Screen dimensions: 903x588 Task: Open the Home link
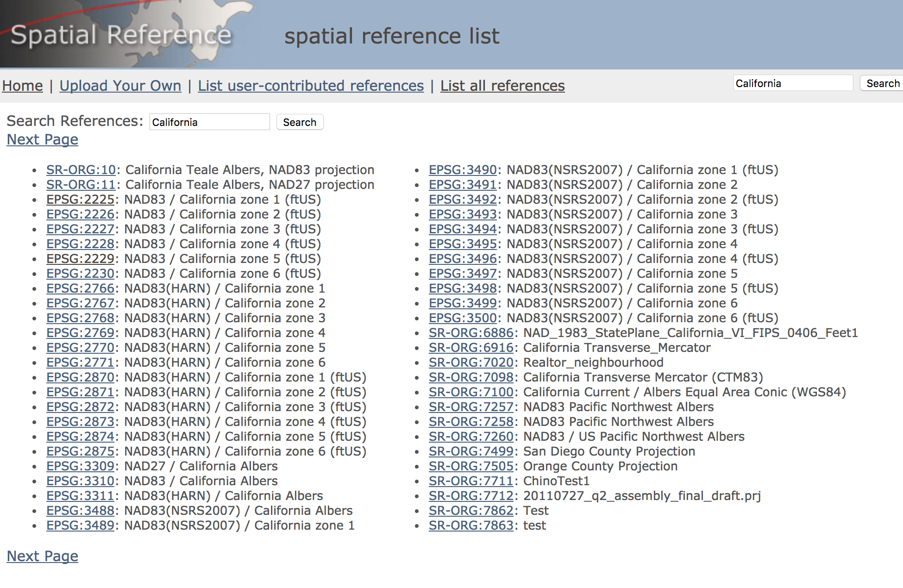pyautogui.click(x=23, y=86)
